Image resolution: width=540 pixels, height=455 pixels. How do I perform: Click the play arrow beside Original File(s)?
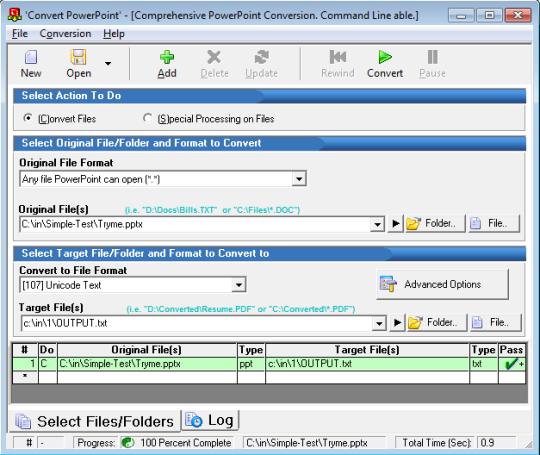396,224
